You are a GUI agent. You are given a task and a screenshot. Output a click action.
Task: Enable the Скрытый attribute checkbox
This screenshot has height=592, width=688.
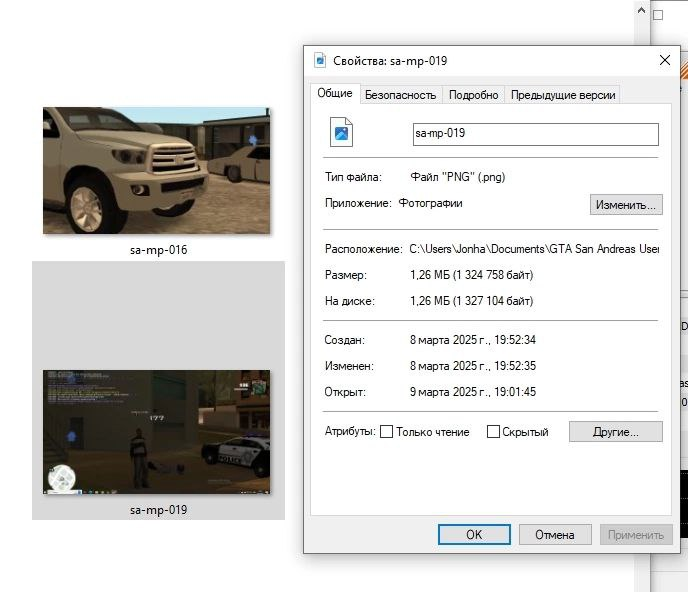(493, 432)
